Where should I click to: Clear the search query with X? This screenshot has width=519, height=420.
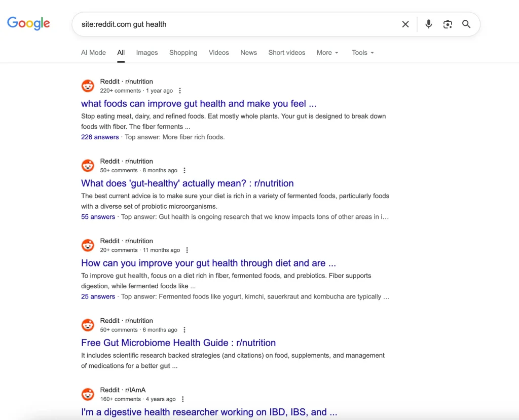pos(405,24)
